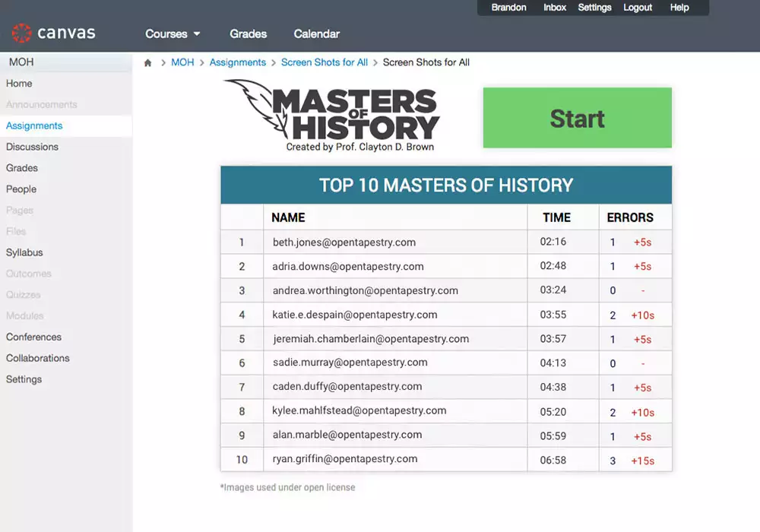This screenshot has height=532, width=760.
Task: Select Collaborations in the sidebar
Action: click(x=37, y=358)
